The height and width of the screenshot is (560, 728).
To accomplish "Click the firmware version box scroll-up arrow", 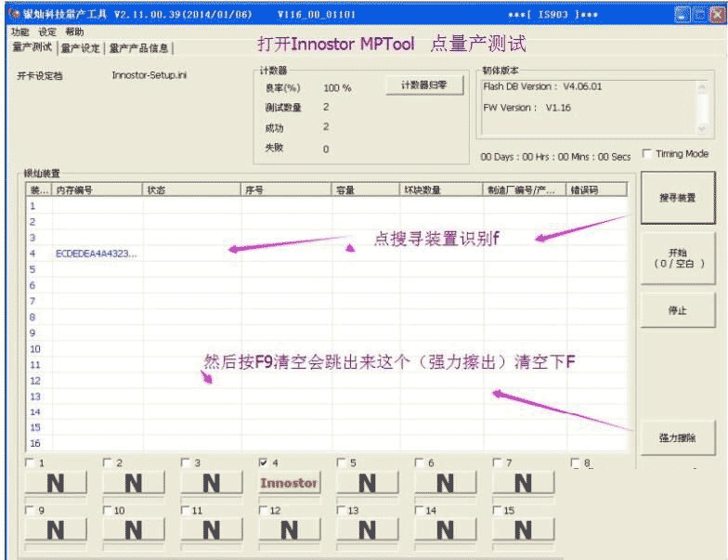I will pyautogui.click(x=702, y=87).
